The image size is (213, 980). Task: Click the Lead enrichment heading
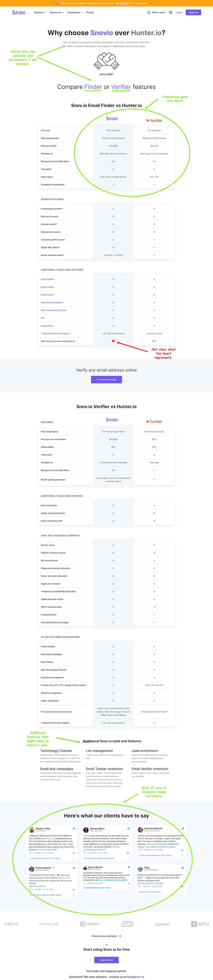145,751
